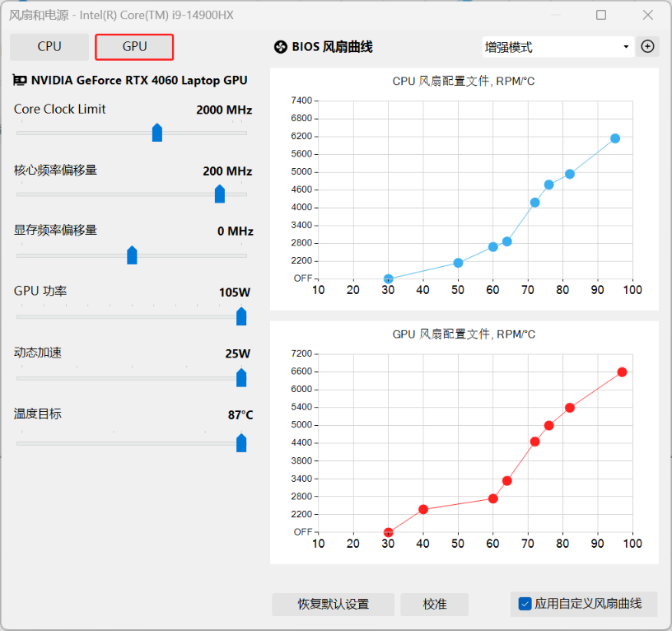Click the BIOS 风扇曲线 heading text
The image size is (672, 631).
[332, 47]
